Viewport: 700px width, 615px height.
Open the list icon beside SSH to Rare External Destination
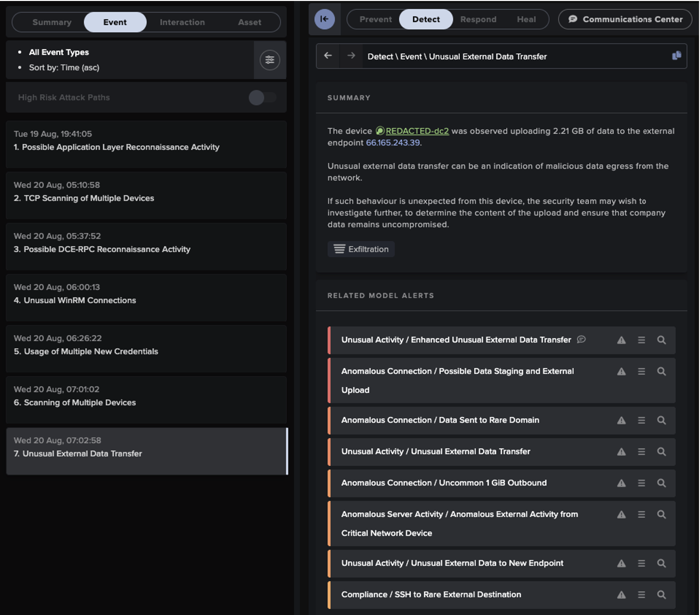tap(641, 594)
